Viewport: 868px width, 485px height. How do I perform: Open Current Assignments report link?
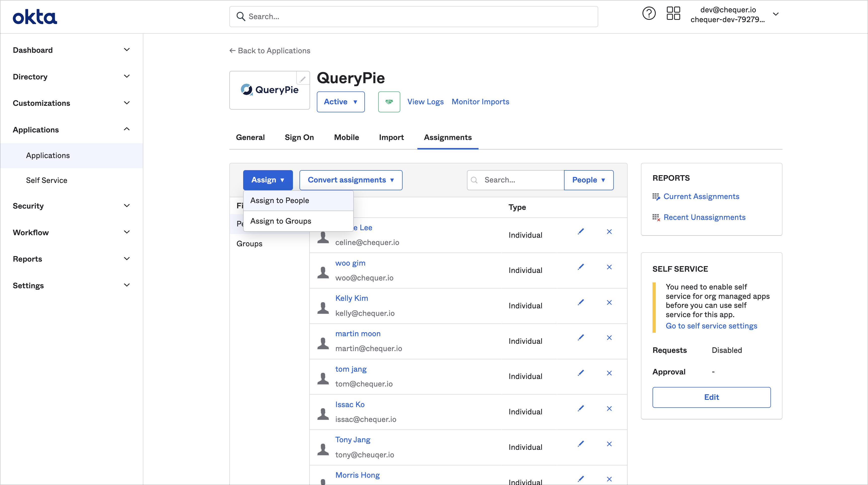[701, 197]
